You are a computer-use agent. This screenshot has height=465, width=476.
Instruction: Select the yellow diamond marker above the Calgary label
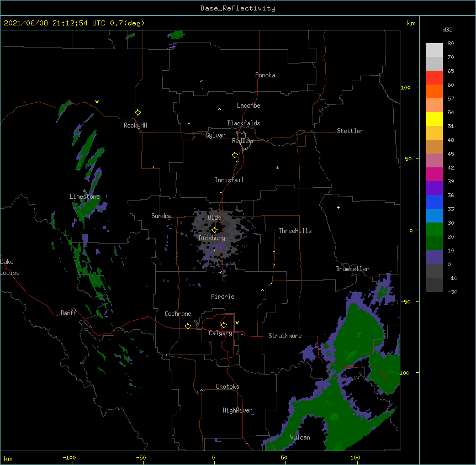224,325
